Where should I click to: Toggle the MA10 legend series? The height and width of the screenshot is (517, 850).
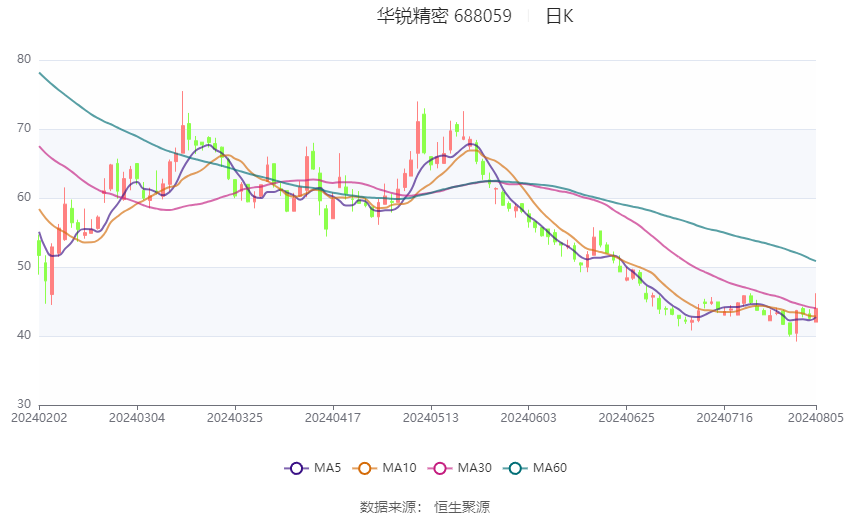click(385, 468)
